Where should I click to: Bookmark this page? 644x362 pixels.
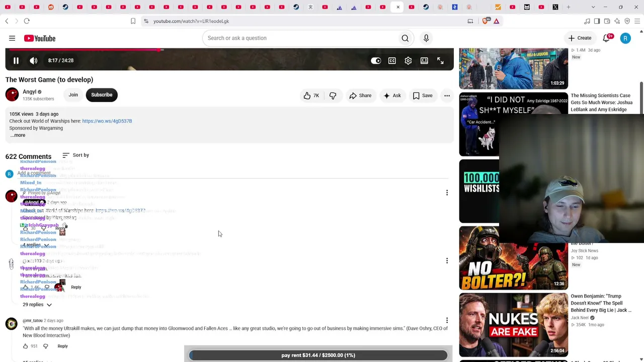click(133, 21)
